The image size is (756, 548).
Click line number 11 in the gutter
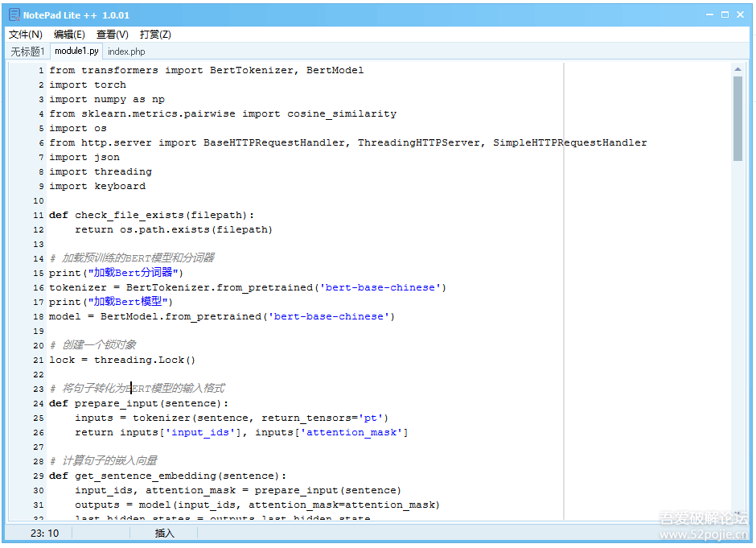pyautogui.click(x=39, y=216)
